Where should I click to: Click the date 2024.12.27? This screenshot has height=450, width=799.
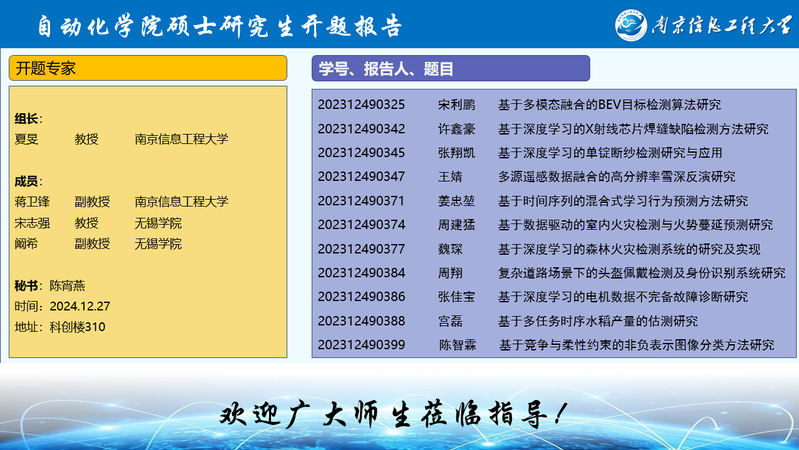pos(80,306)
